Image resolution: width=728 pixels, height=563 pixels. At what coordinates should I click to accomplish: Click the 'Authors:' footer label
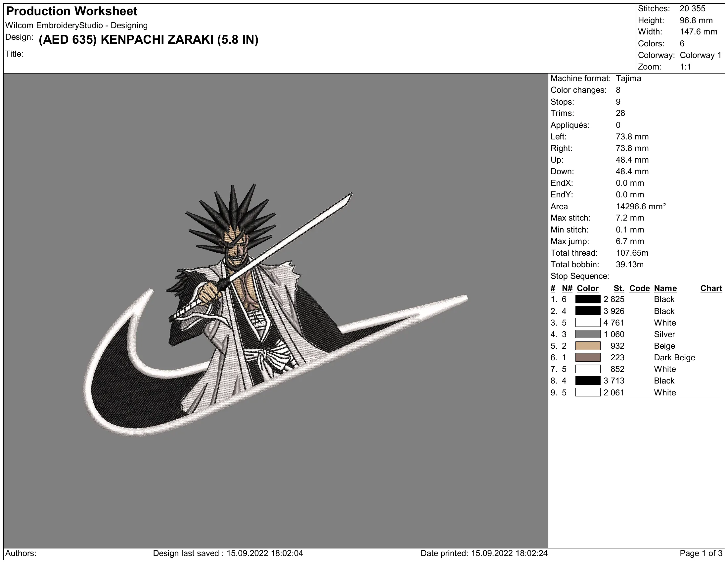point(21,553)
